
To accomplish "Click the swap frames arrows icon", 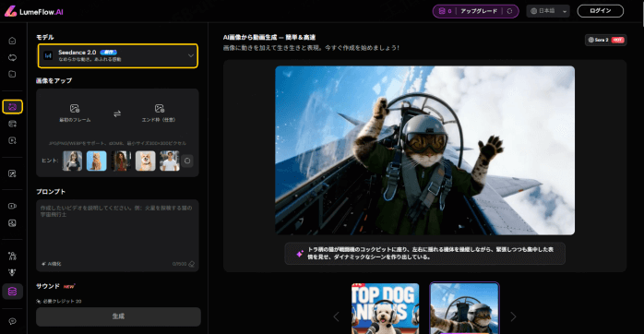I will point(117,113).
